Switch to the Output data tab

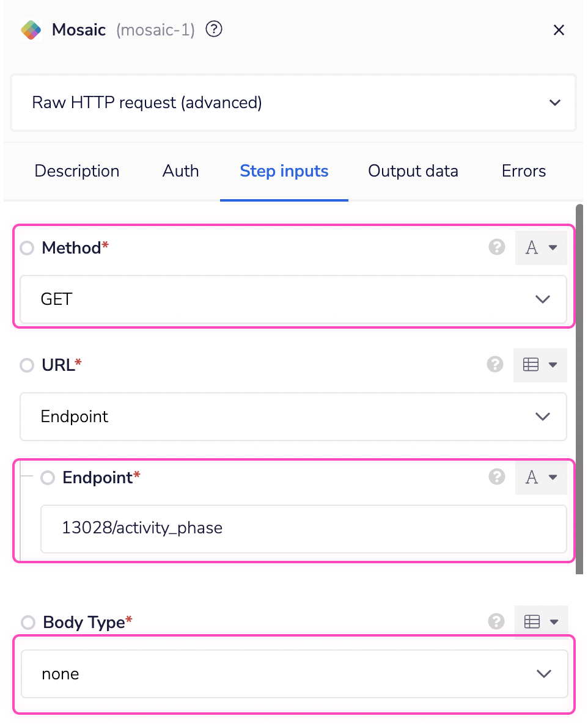(413, 171)
